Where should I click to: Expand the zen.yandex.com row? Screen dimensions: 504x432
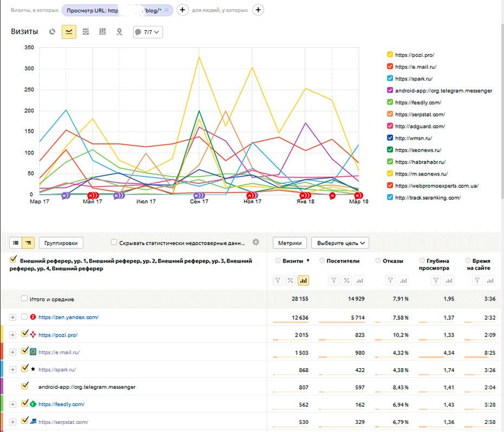pos(12,317)
